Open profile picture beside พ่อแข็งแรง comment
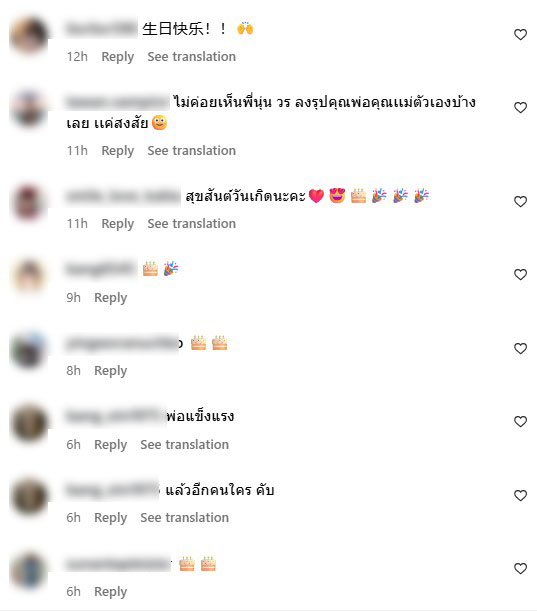 pos(29,422)
